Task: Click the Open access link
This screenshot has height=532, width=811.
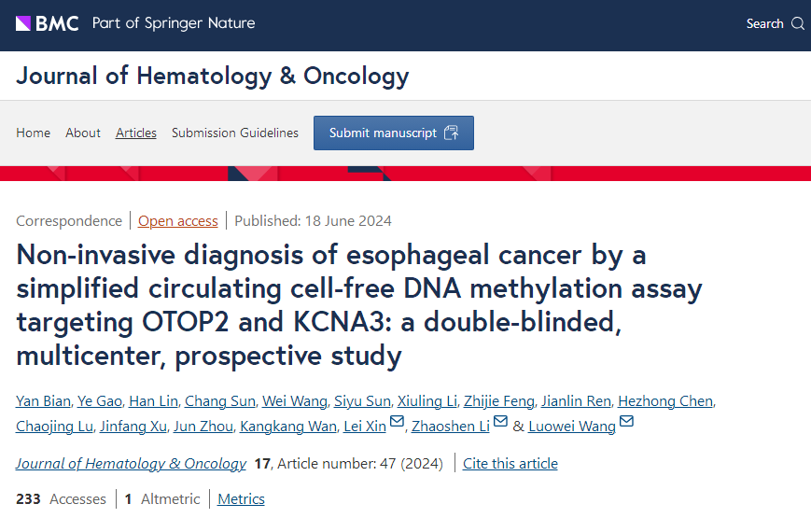Action: point(178,221)
